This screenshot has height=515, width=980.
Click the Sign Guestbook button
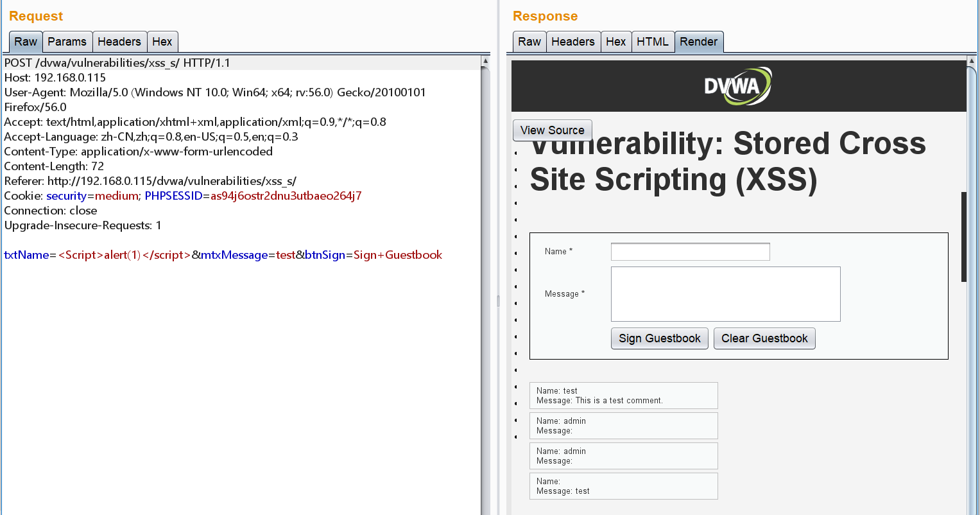pyautogui.click(x=660, y=338)
